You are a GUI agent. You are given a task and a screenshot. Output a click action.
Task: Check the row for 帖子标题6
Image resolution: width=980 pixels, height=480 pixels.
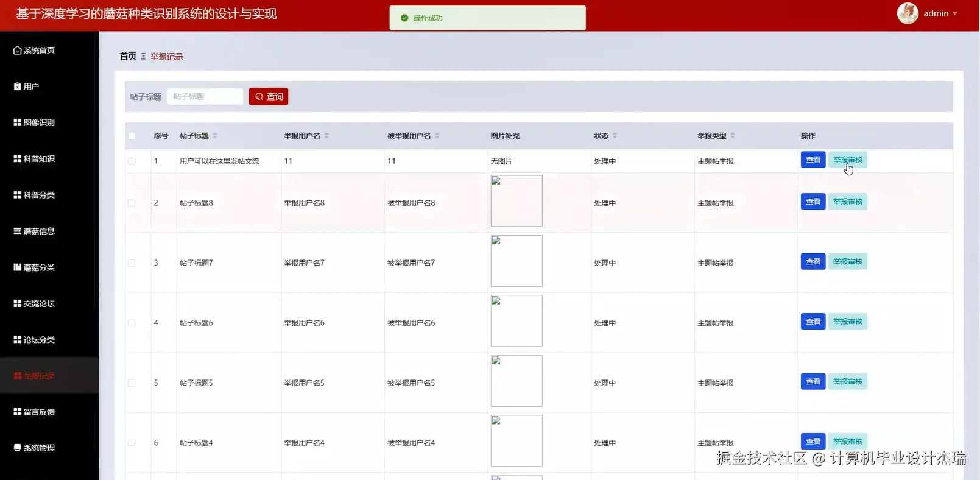132,323
